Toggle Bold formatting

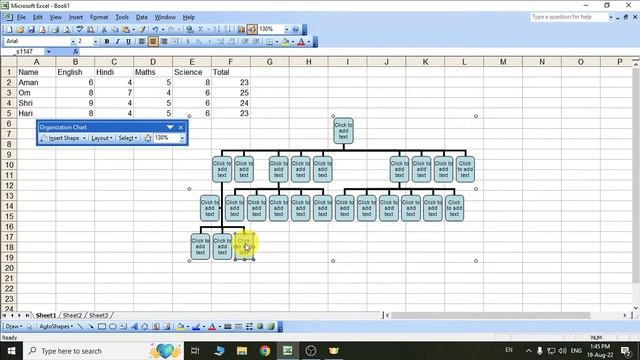click(x=107, y=41)
